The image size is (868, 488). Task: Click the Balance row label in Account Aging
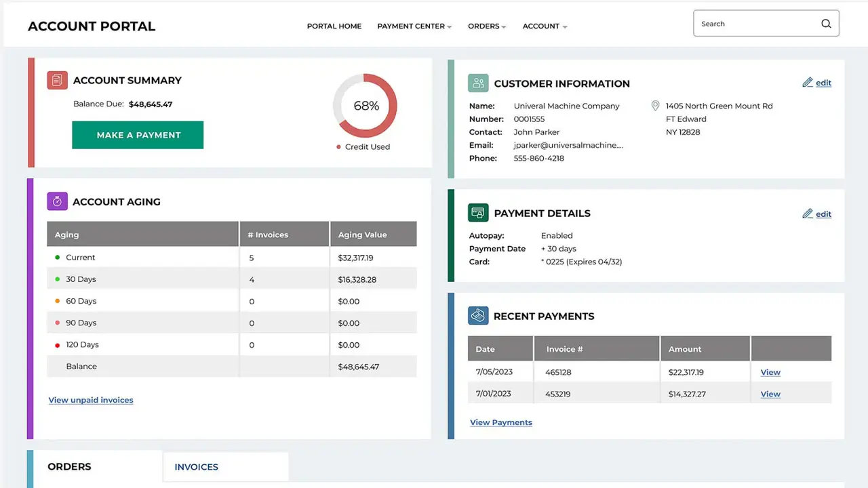click(x=81, y=366)
